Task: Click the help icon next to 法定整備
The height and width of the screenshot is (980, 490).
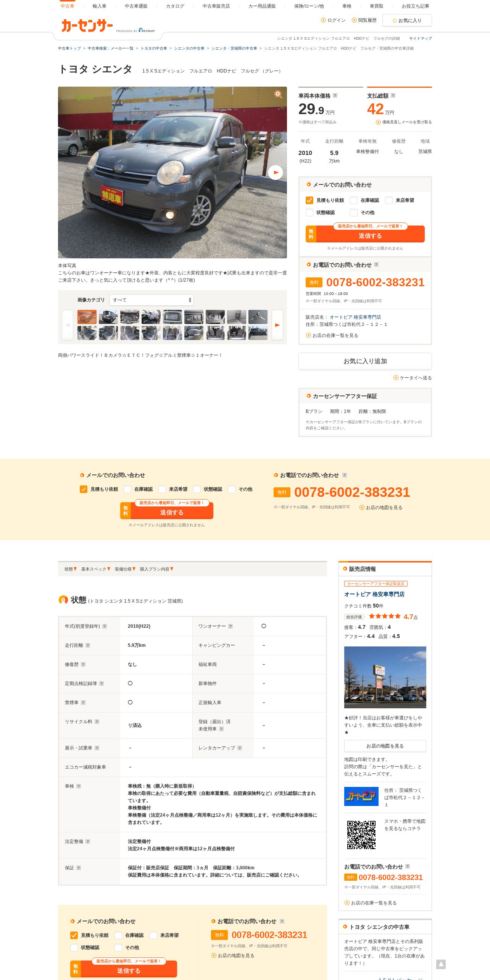Action: (x=88, y=841)
